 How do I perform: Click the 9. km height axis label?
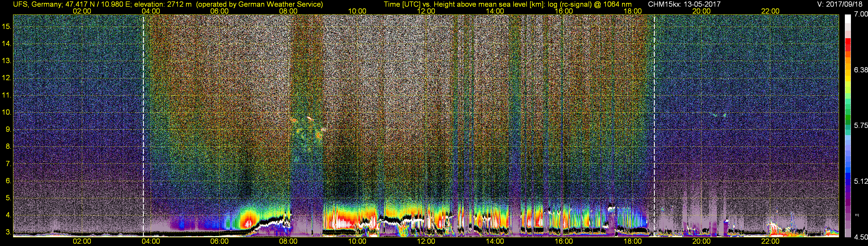(x=8, y=129)
